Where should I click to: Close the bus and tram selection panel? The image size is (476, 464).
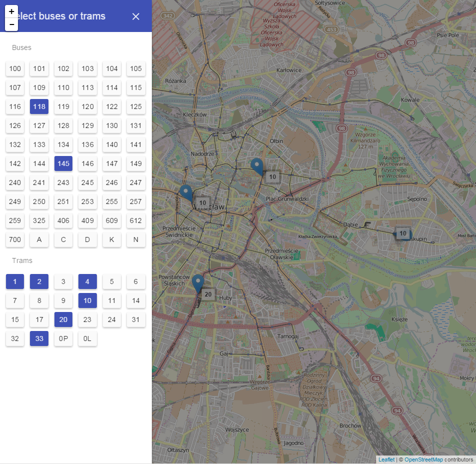point(136,16)
